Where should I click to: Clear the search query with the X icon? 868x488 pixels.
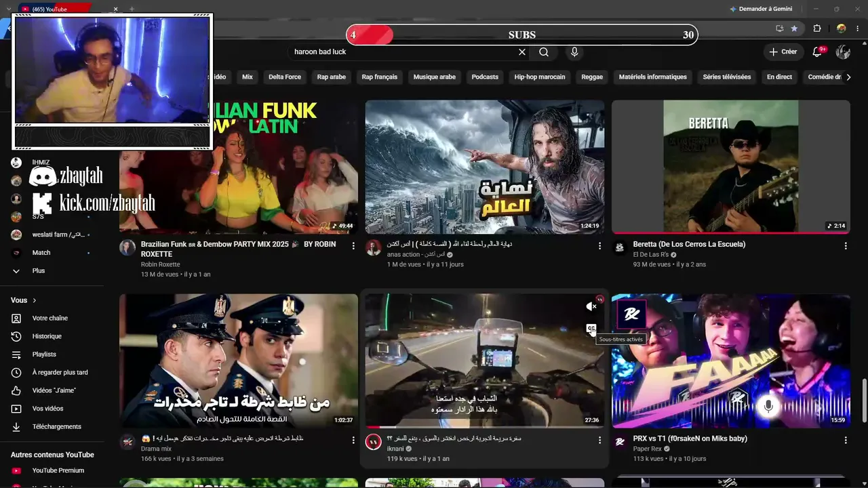click(522, 52)
